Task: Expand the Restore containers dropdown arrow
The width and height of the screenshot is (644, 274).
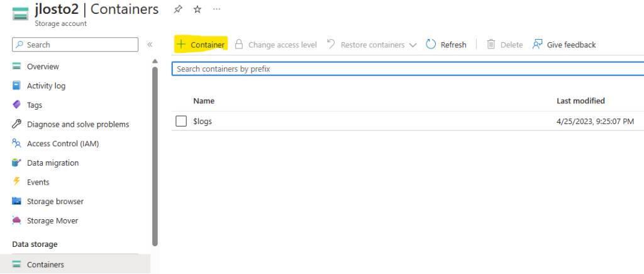Action: click(413, 45)
